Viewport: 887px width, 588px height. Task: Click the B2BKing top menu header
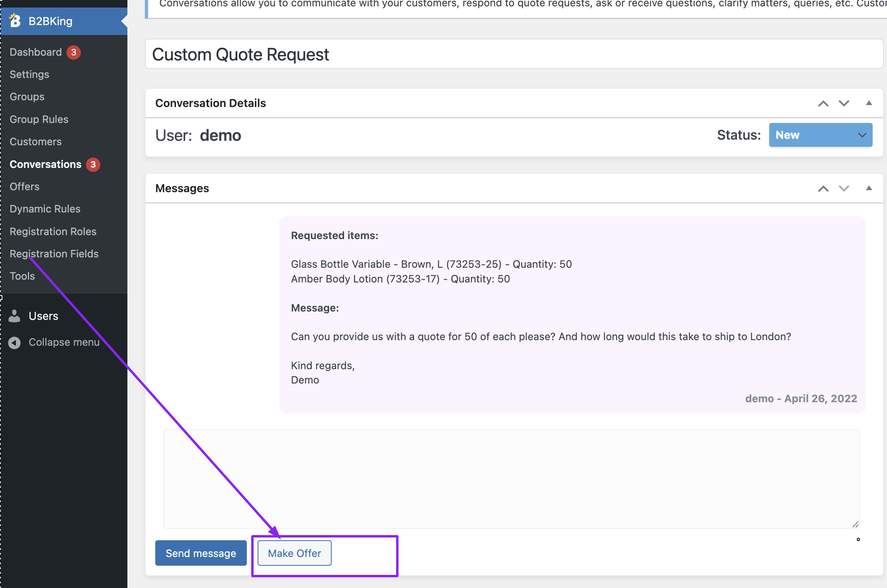(x=64, y=21)
